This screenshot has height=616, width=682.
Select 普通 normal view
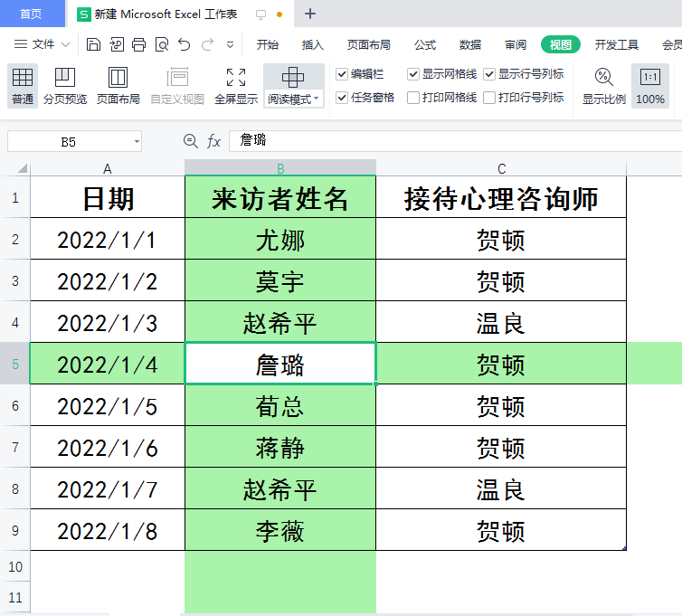23,86
